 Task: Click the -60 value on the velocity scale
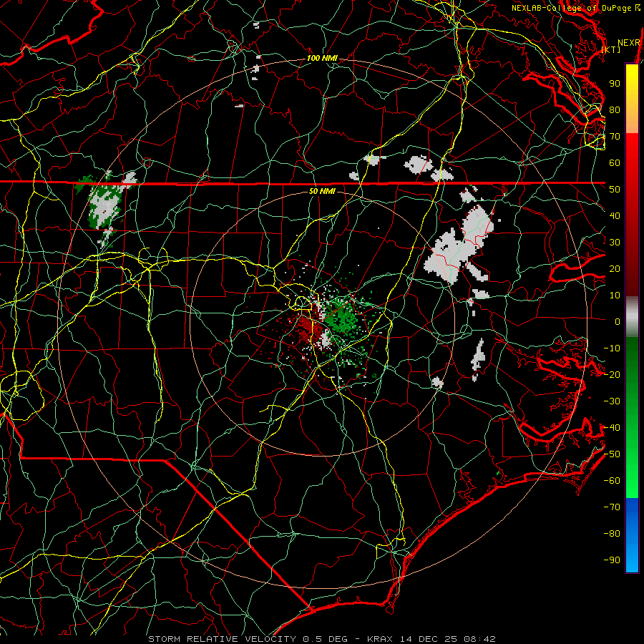click(x=612, y=481)
